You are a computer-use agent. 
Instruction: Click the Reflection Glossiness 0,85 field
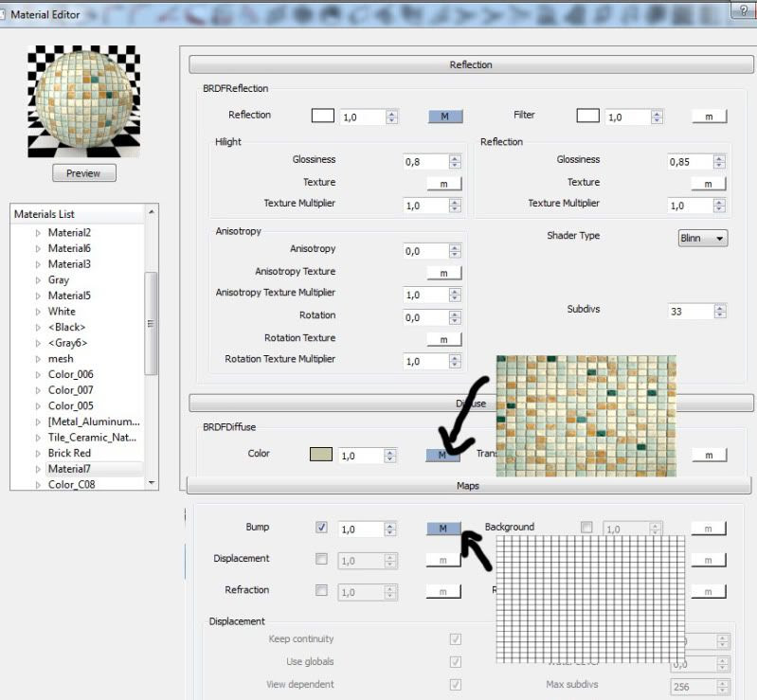[x=690, y=162]
